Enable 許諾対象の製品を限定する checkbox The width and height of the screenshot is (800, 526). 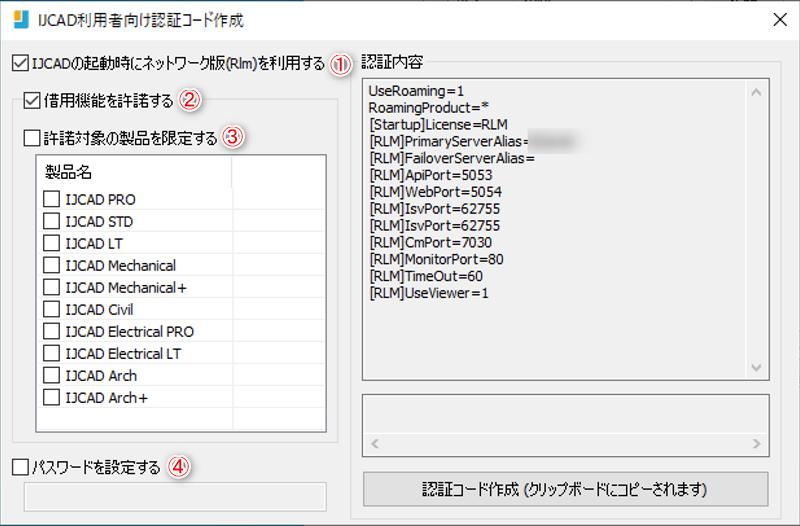(32, 138)
